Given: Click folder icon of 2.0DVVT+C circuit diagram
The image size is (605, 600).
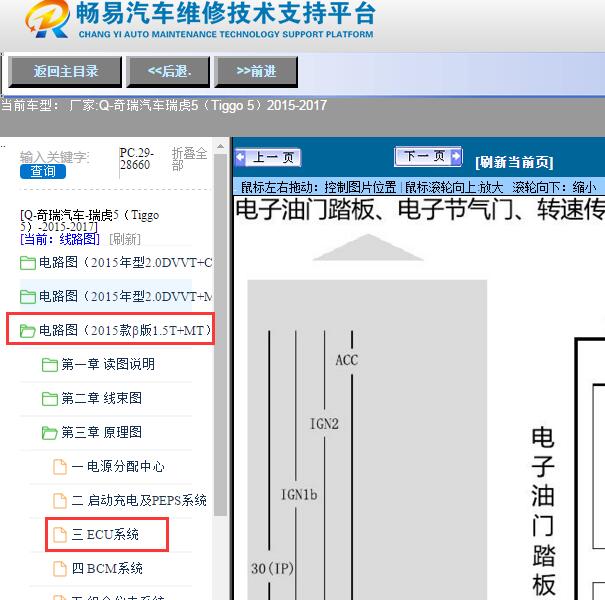Looking at the screenshot, I should 28,263.
